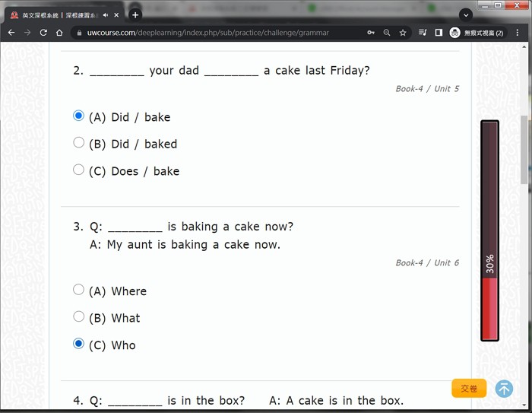The height and width of the screenshot is (413, 532).
Task: Bookmark this page with the star icon
Action: (403, 33)
